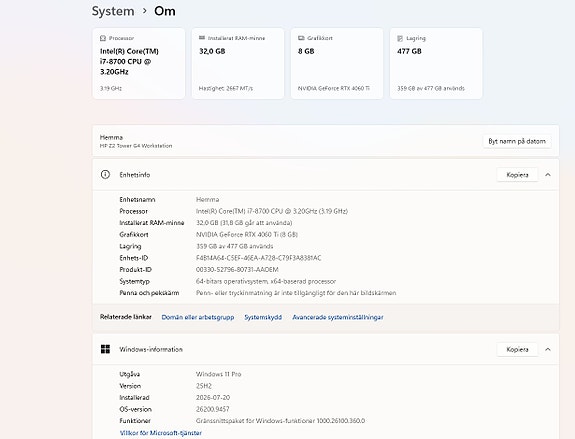This screenshot has width=575, height=439.
Task: Click Kopiera button in Enhetsinfo
Action: (x=517, y=175)
